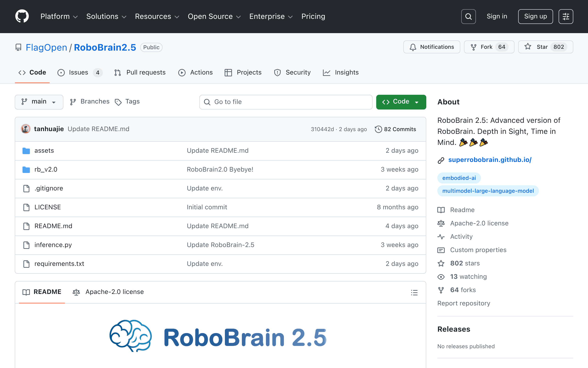Click the stars icon in About sidebar
Viewport: 588px width, 368px height.
click(x=441, y=263)
